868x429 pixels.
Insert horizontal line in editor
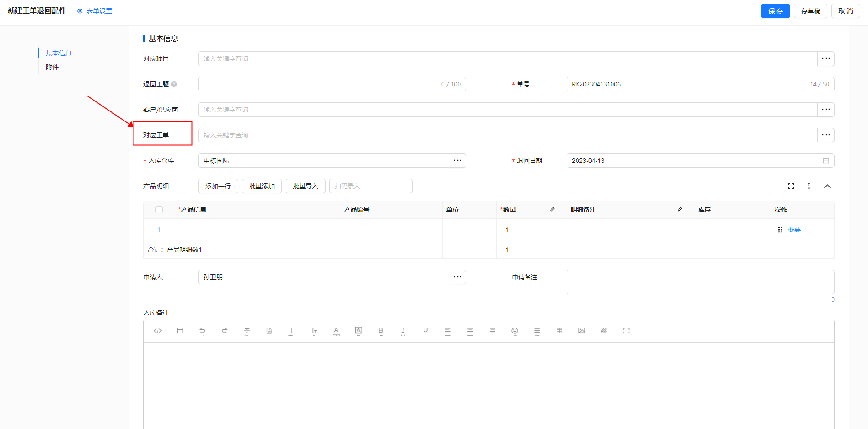point(537,331)
